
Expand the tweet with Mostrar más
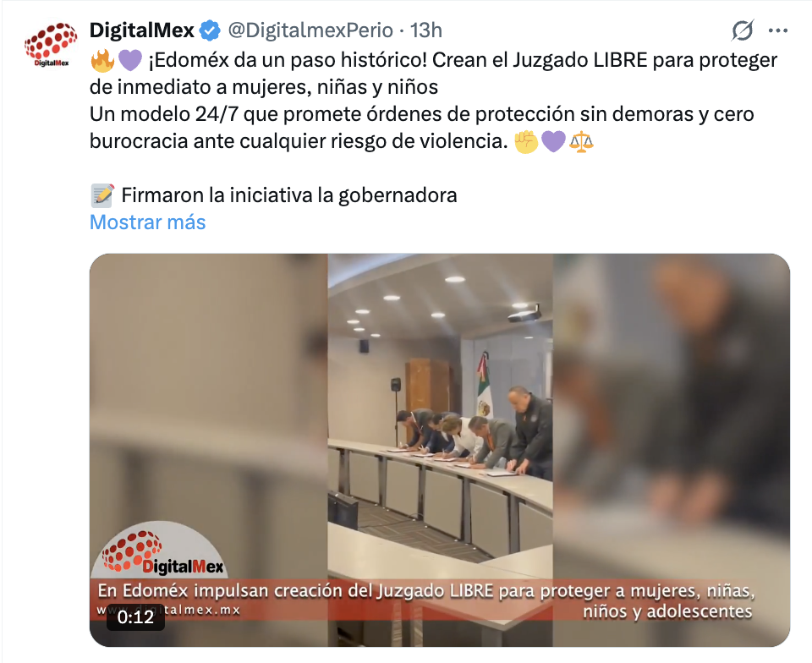(x=147, y=222)
